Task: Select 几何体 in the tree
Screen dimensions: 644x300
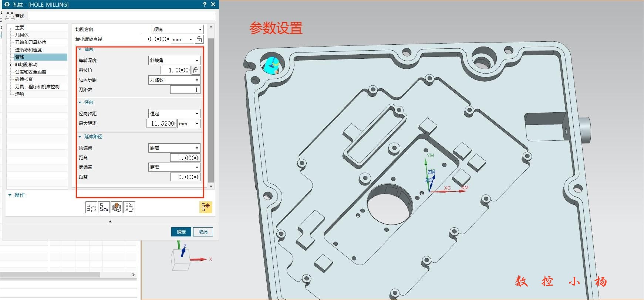Action: 22,35
